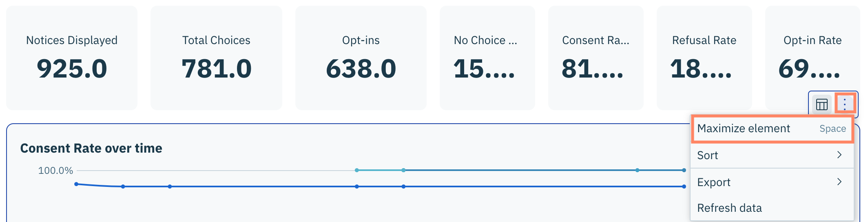
Task: Select Maximize element from the menu
Action: [744, 129]
